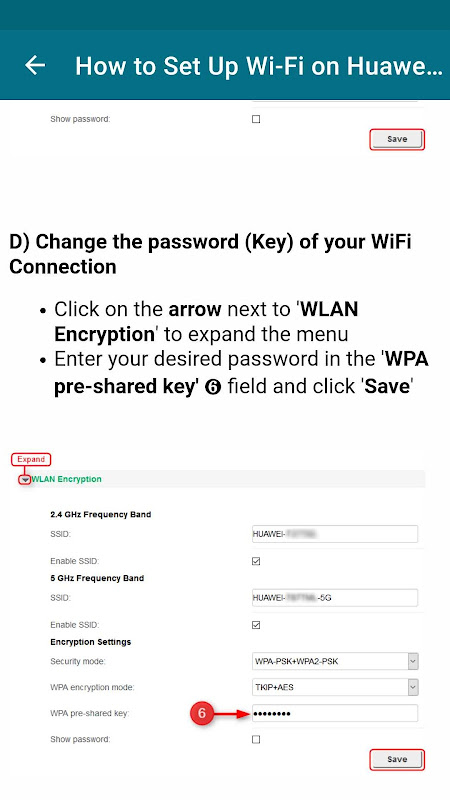Tap the 'How to Set Up Wi-Fi' page title
This screenshot has height=800, width=450.
coord(259,66)
